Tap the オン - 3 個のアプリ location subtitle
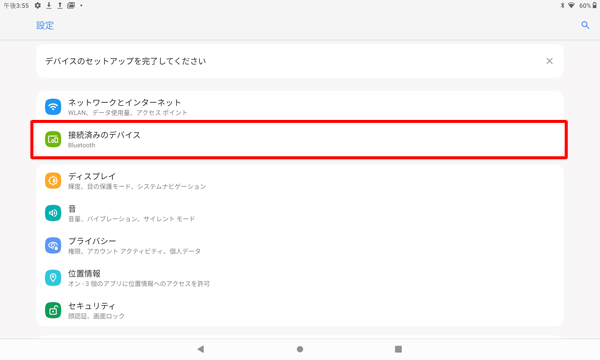600x360 pixels. pos(139,284)
